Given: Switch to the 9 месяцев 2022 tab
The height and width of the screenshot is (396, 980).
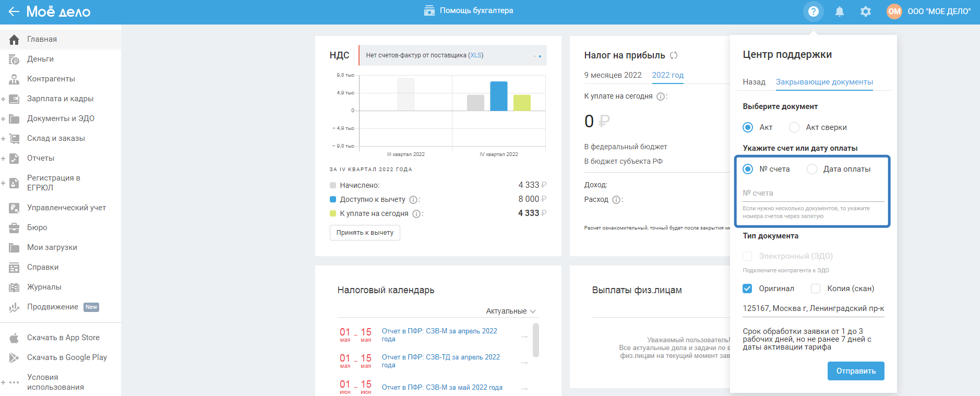Looking at the screenshot, I should click(x=613, y=75).
